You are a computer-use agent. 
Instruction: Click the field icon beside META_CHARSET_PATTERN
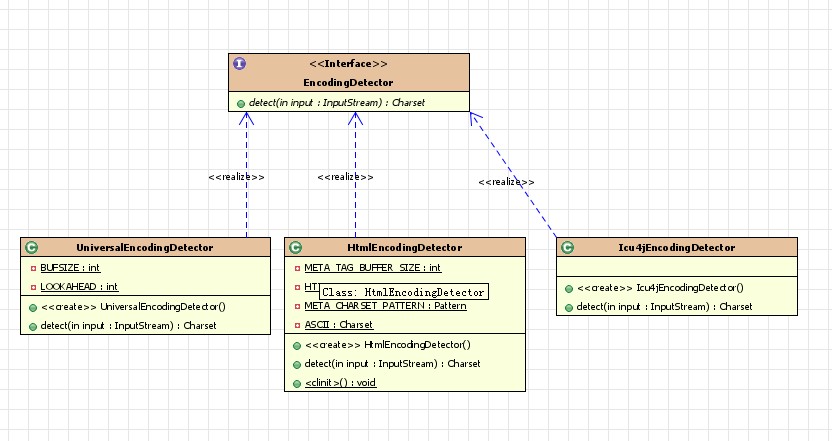(x=297, y=307)
